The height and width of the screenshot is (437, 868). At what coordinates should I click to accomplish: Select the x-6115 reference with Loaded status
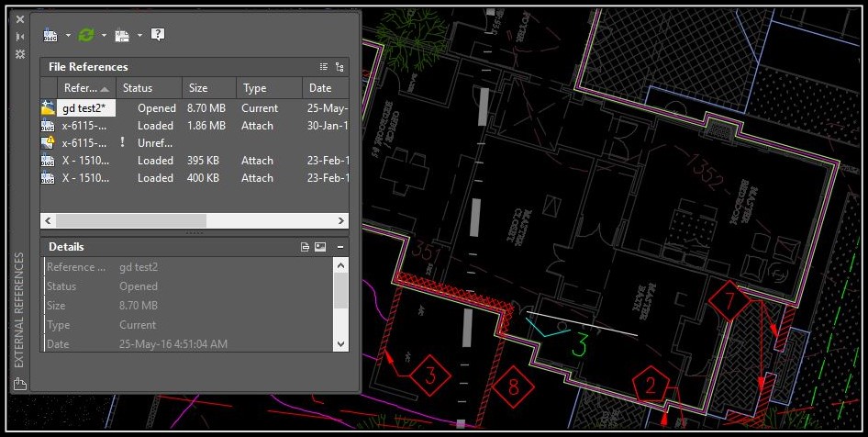[x=195, y=126]
